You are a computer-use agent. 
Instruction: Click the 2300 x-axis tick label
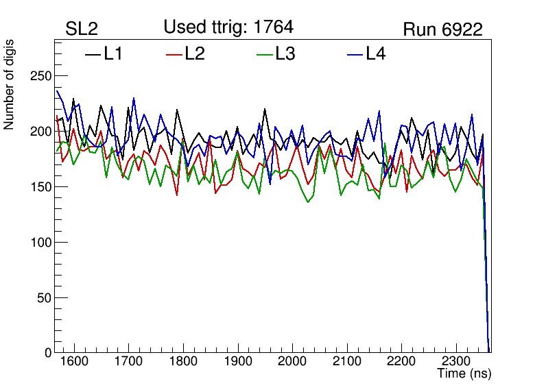tap(456, 362)
